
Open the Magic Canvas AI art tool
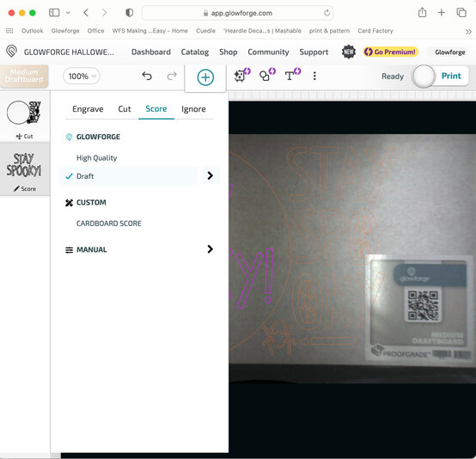[242, 76]
